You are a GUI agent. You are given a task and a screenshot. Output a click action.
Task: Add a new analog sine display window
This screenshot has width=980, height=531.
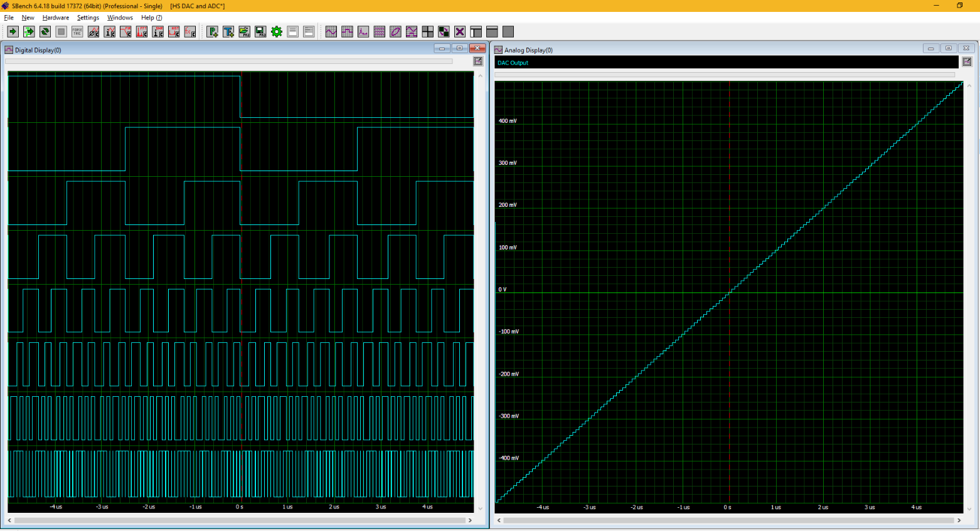[331, 32]
